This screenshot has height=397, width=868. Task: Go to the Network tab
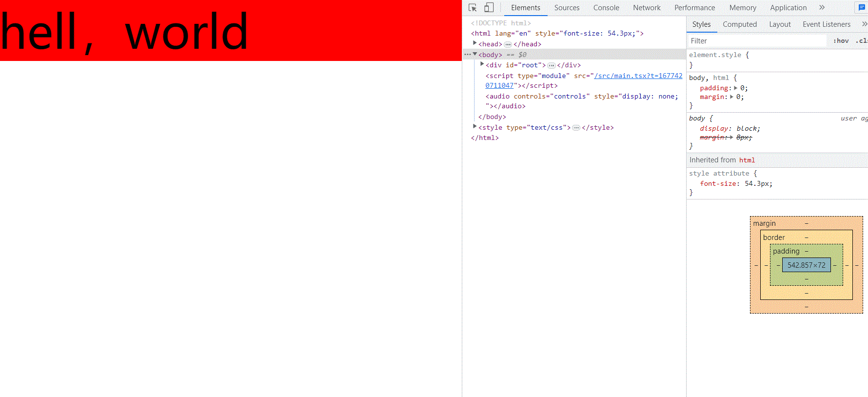pos(647,8)
